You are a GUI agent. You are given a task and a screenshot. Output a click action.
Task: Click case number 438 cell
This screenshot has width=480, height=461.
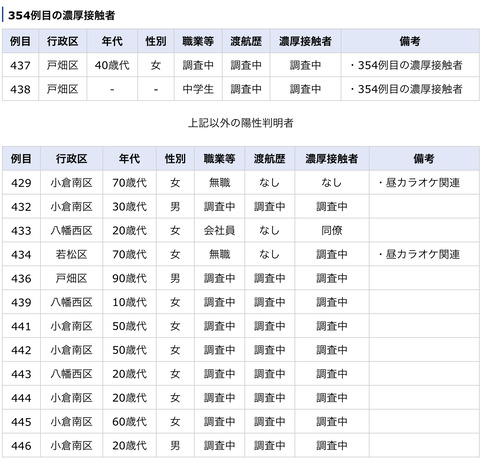click(20, 89)
